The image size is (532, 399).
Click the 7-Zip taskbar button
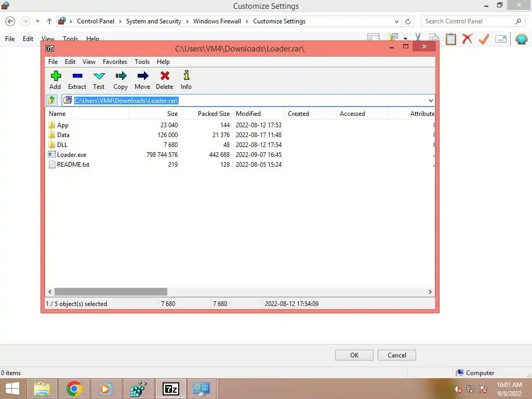pos(170,389)
